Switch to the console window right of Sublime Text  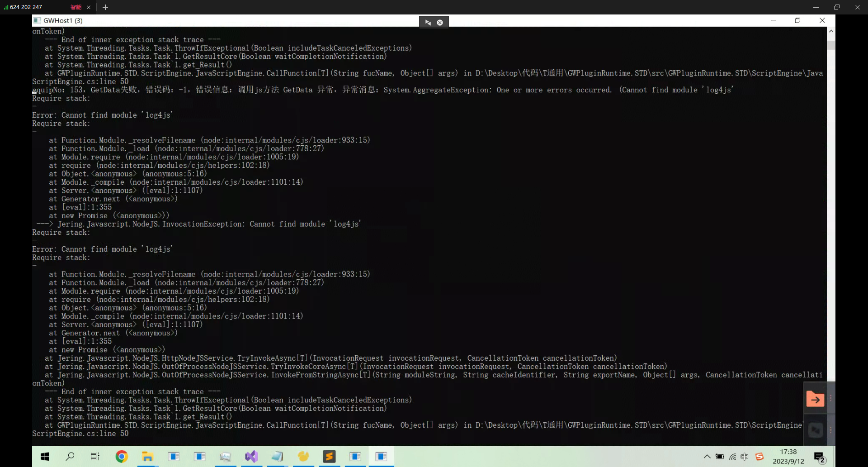[355, 457]
